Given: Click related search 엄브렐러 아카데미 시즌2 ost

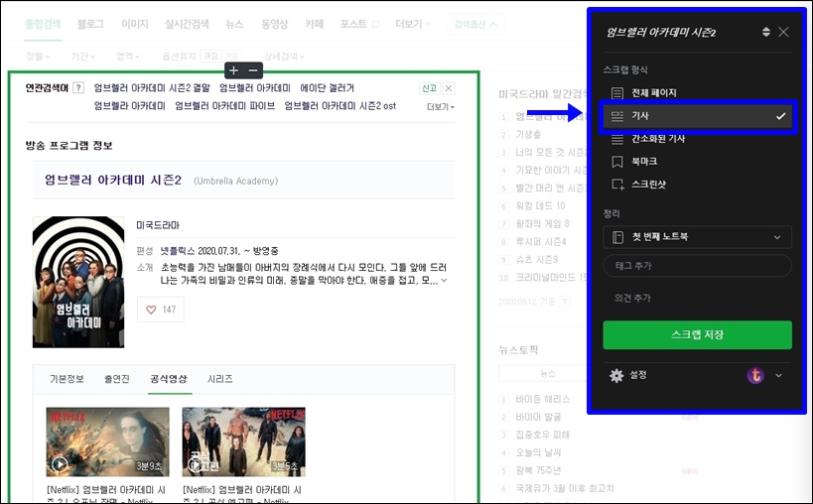Looking at the screenshot, I should pyautogui.click(x=340, y=106).
